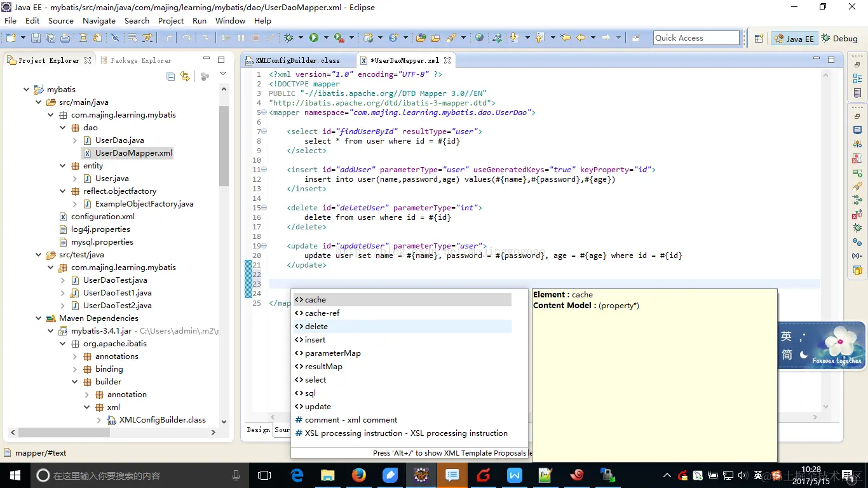Click the Back navigation arrow in the toolbar
The width and height of the screenshot is (868, 488).
pos(581,38)
